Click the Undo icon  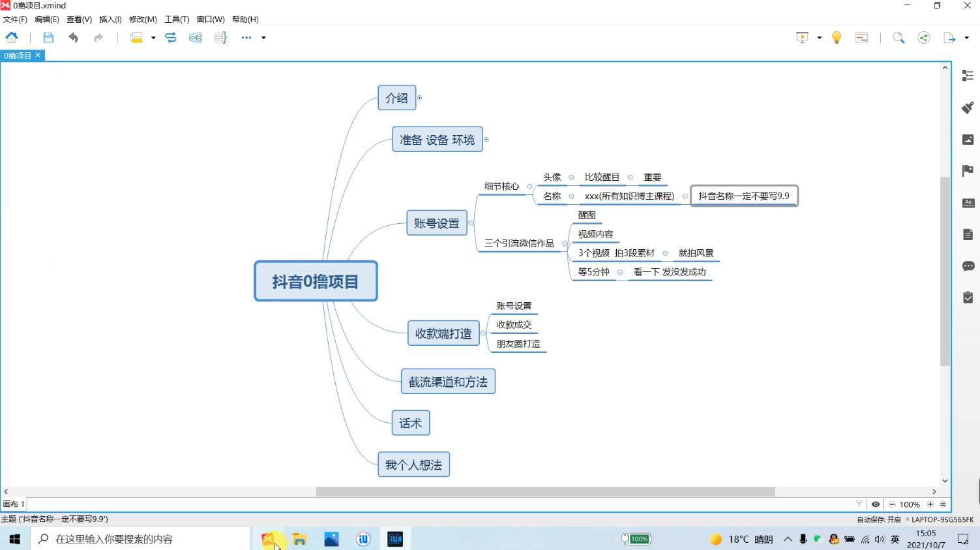[x=73, y=37]
